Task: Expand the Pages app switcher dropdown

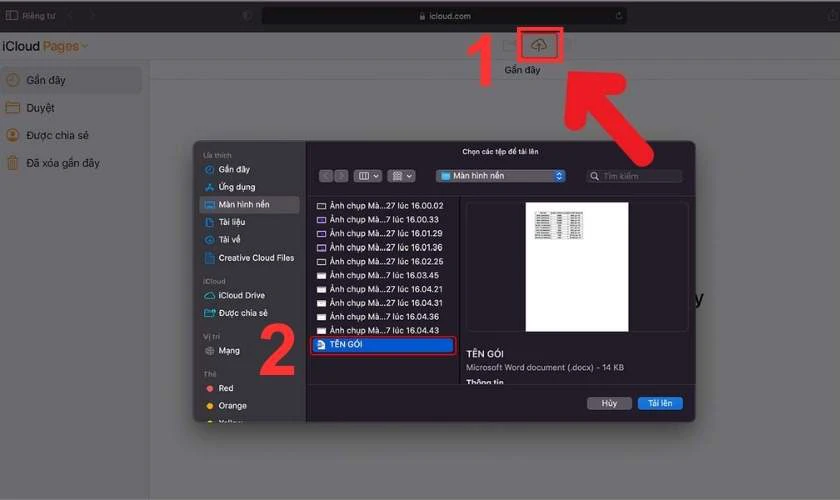Action: [65, 47]
